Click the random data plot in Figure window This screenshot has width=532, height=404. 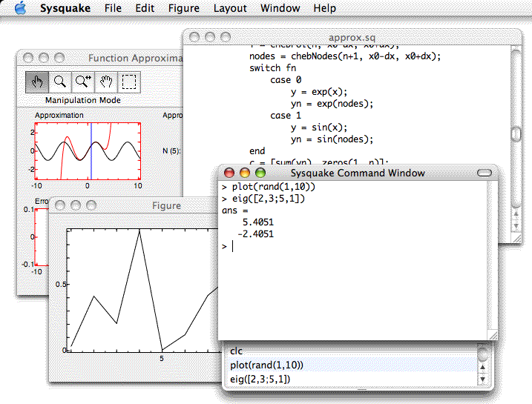(142, 291)
